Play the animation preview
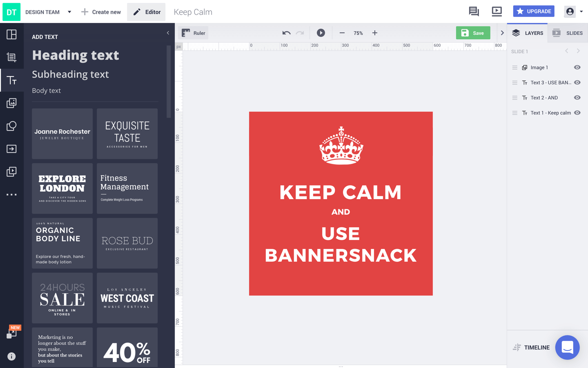Viewport: 588px width, 368px height. coord(321,33)
